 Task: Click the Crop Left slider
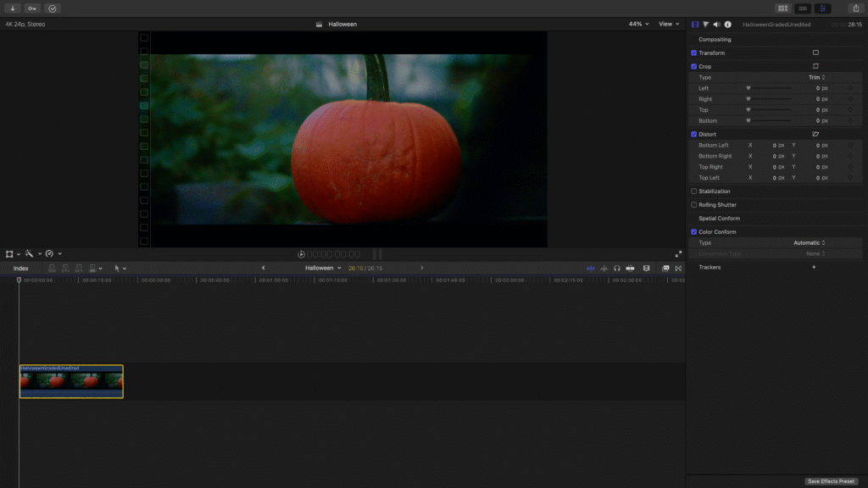point(768,88)
